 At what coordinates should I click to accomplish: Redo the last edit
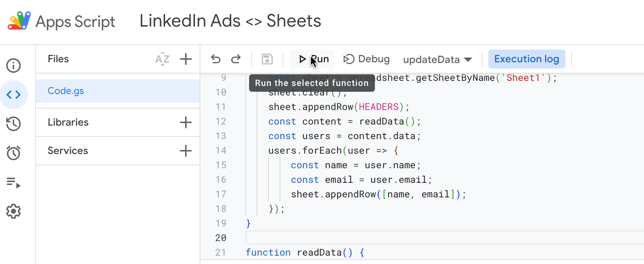tap(236, 59)
